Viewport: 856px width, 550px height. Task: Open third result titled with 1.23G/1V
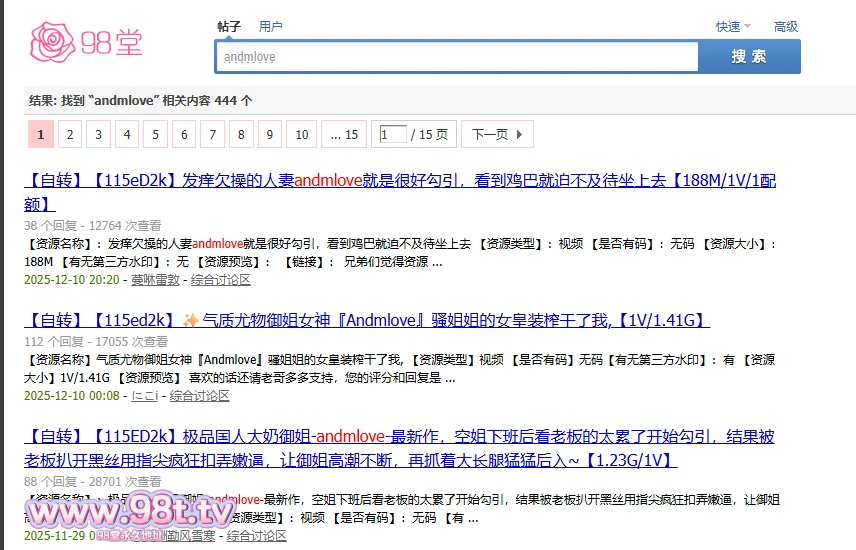(400, 437)
